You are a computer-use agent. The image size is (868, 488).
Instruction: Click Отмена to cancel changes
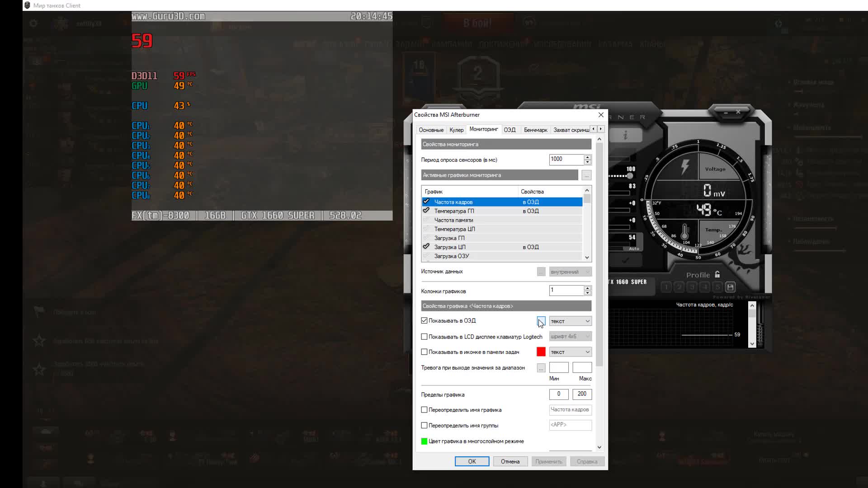509,461
